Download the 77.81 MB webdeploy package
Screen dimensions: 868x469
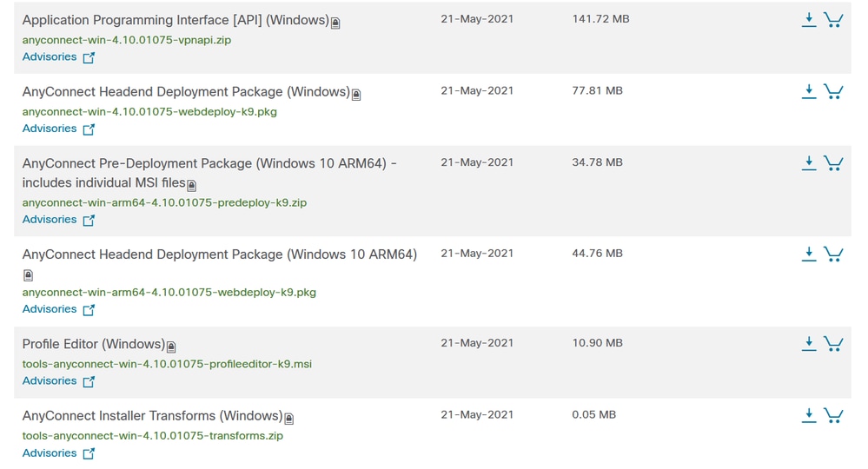pyautogui.click(x=809, y=91)
